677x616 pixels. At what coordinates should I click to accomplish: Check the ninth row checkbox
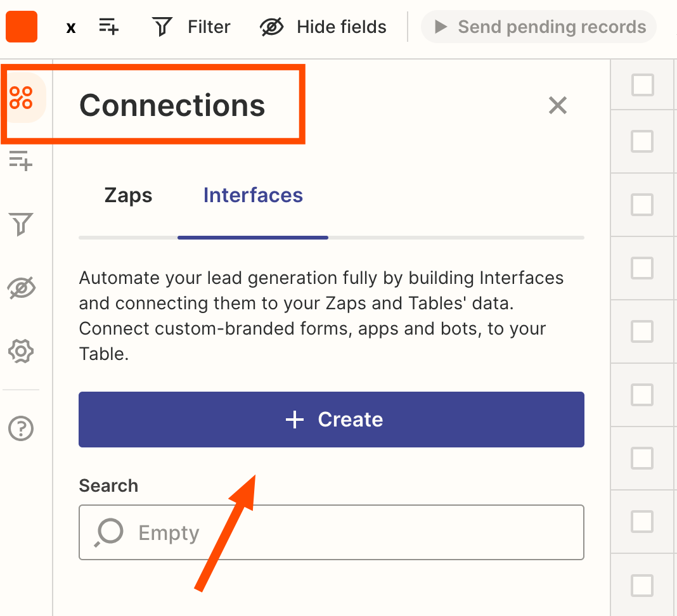642,586
